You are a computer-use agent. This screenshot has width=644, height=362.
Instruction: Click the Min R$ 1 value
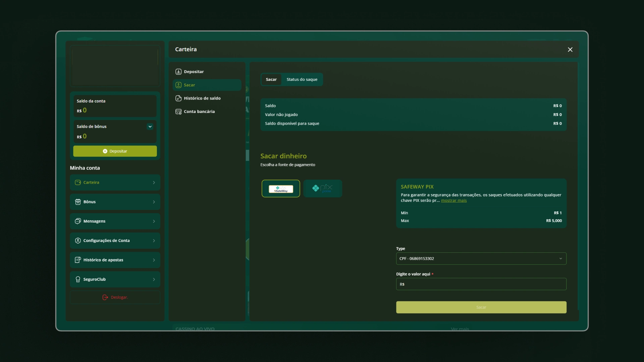point(557,213)
